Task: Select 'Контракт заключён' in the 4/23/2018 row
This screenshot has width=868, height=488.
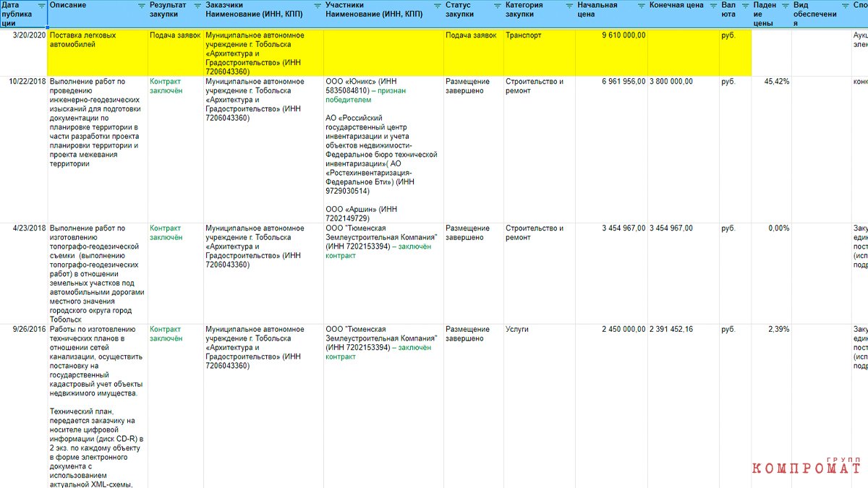Action: [x=175, y=273]
